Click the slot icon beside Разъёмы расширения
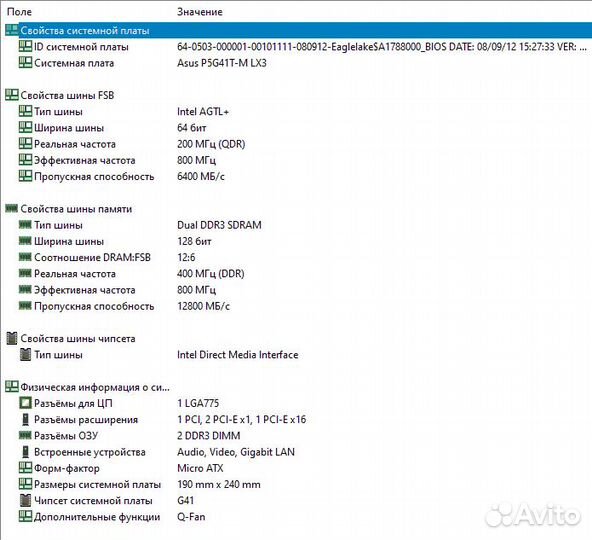592x540 pixels. (25, 419)
